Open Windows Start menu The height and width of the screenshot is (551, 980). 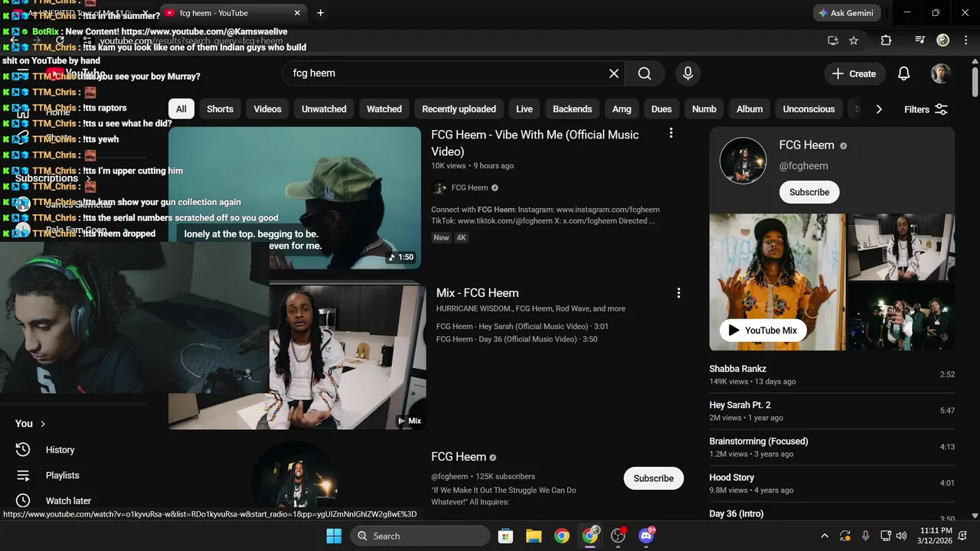pyautogui.click(x=334, y=536)
